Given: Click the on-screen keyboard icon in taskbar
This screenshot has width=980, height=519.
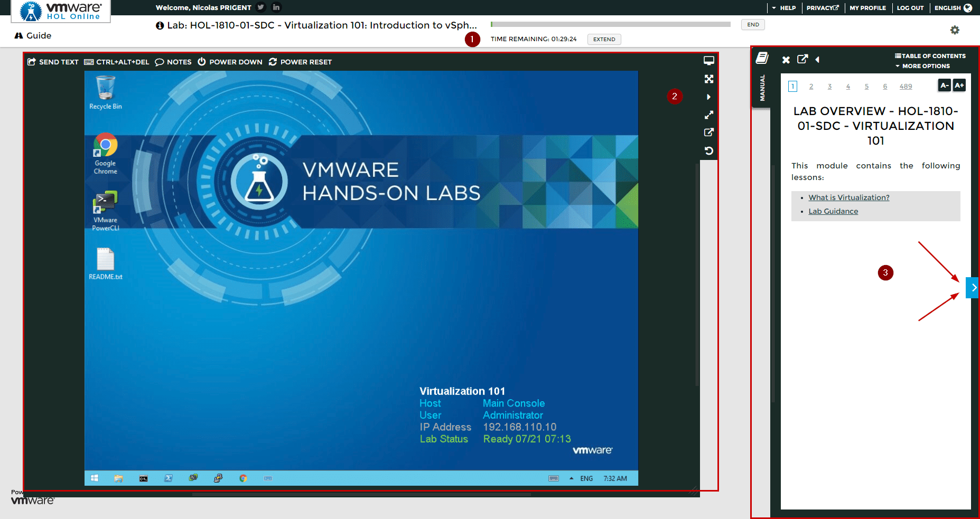Looking at the screenshot, I should pos(268,478).
